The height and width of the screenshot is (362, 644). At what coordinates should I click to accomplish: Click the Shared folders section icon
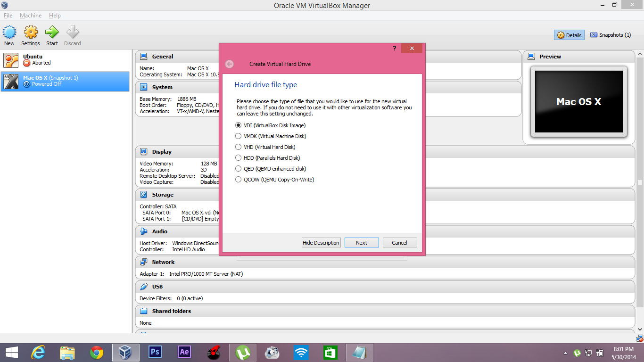point(144,311)
